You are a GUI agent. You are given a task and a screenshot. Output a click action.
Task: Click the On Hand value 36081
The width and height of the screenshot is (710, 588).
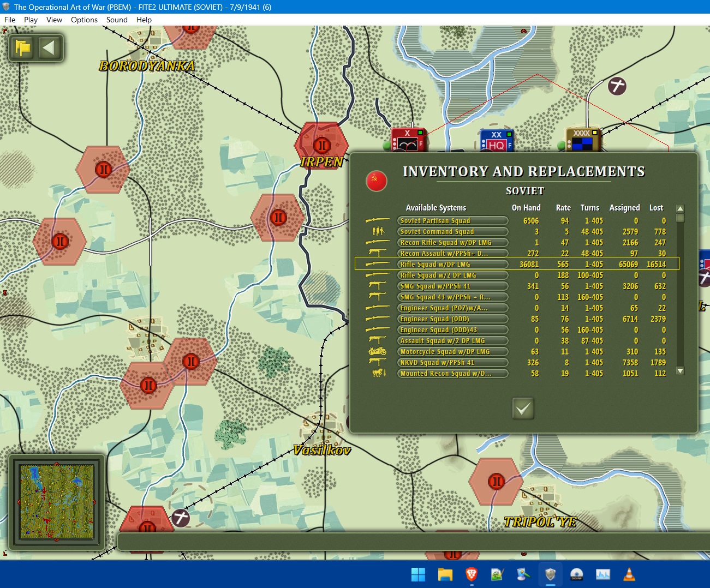[x=529, y=265]
